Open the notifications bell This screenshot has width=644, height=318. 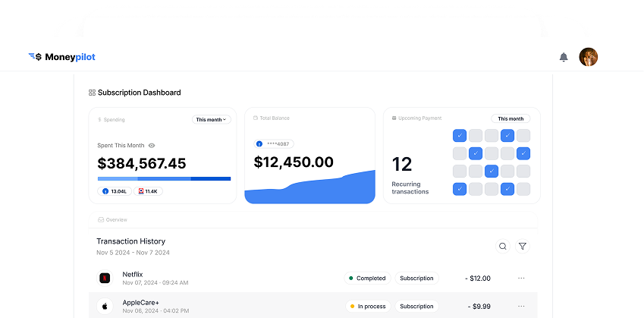pyautogui.click(x=564, y=57)
